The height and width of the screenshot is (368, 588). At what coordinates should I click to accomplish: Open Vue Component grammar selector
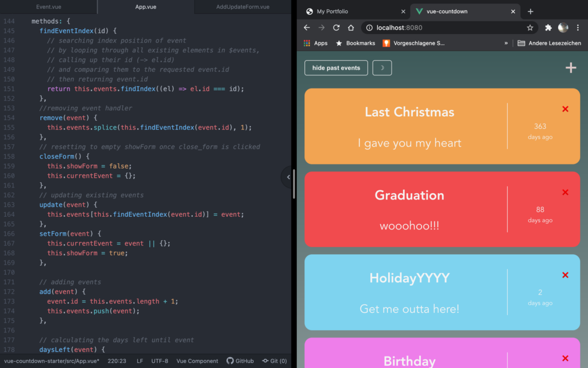pos(197,361)
